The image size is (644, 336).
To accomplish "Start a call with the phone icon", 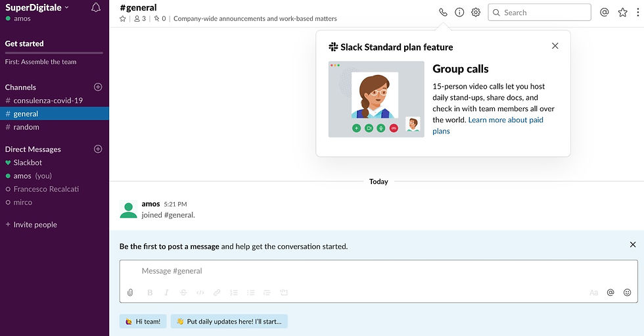I will (443, 12).
